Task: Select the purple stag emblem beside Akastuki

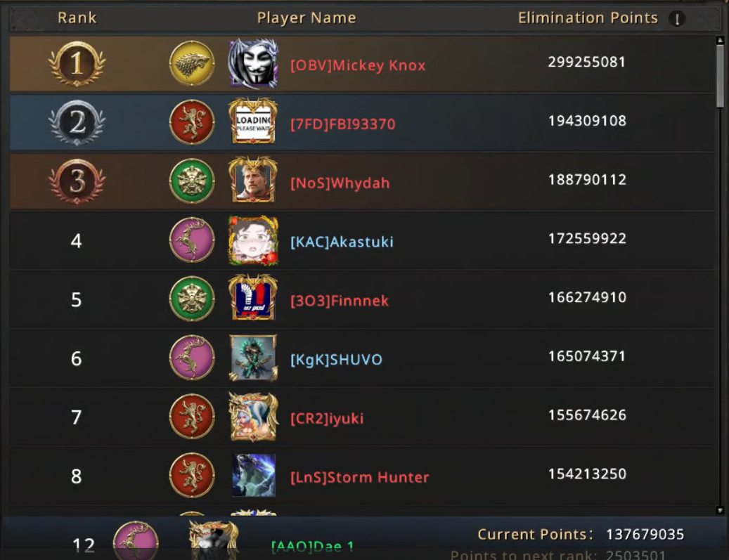Action: pyautogui.click(x=191, y=240)
